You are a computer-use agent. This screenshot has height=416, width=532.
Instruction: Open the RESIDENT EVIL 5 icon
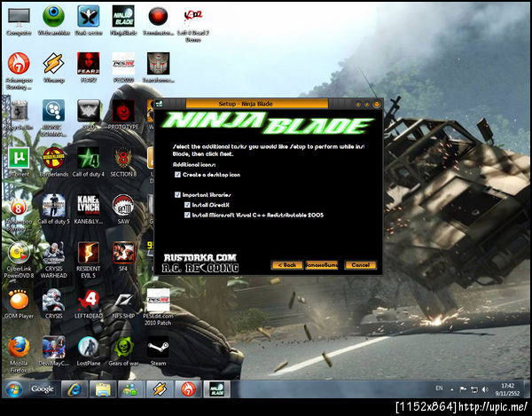pos(88,260)
